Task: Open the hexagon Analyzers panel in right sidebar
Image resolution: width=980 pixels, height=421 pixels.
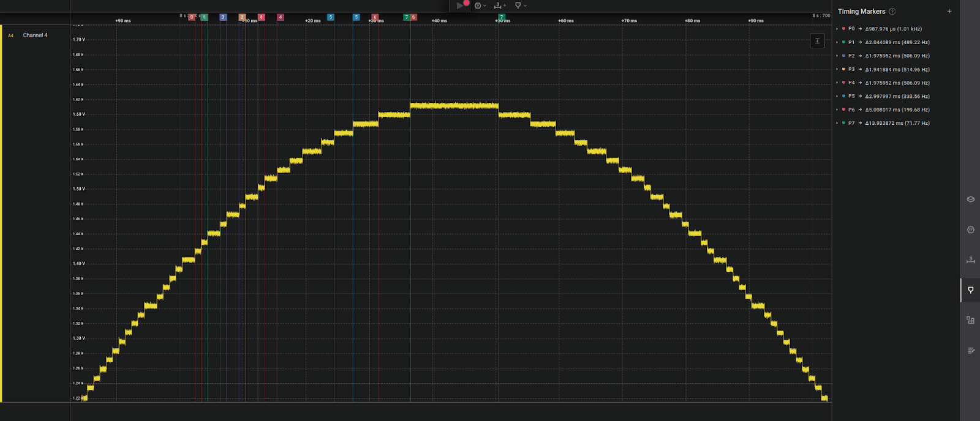Action: pos(970,230)
